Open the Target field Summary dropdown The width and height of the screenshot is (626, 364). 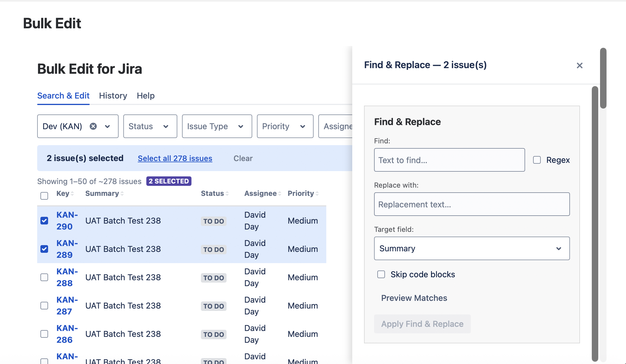coord(472,248)
